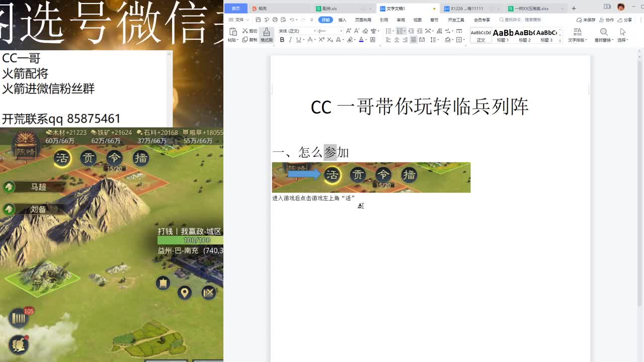The height and width of the screenshot is (362, 644).
Task: Switch to the 审阅 Review tab
Action: [x=400, y=20]
